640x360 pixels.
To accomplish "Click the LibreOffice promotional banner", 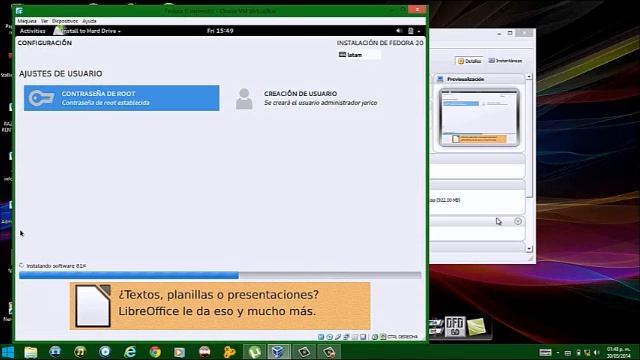I will [220, 306].
